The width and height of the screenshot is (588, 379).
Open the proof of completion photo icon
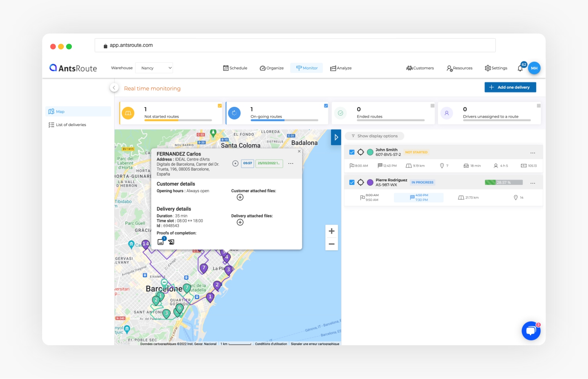(x=161, y=242)
